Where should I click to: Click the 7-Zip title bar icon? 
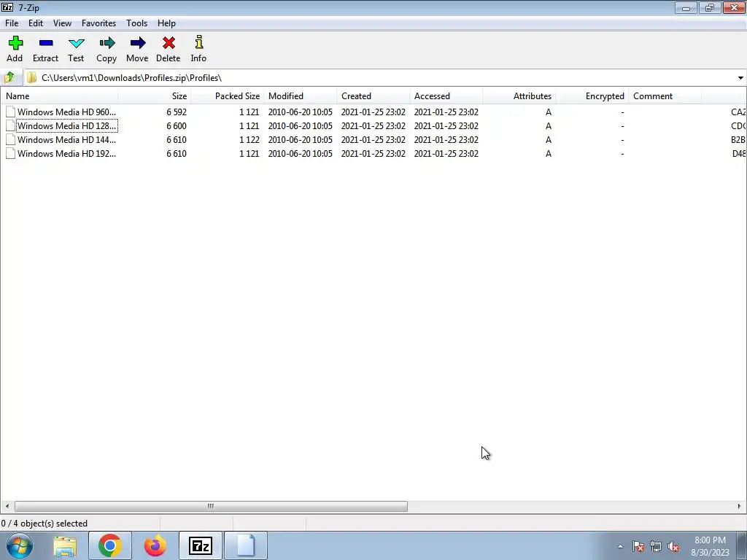7,7
